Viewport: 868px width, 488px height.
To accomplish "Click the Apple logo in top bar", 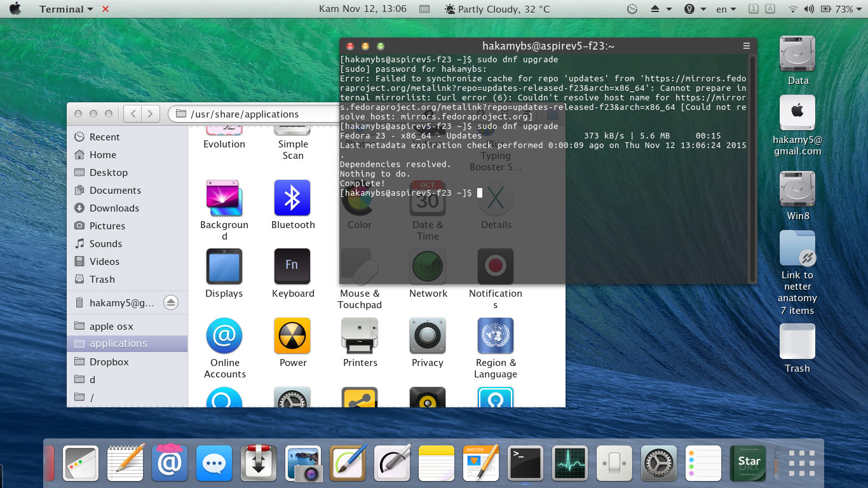I will click(15, 9).
